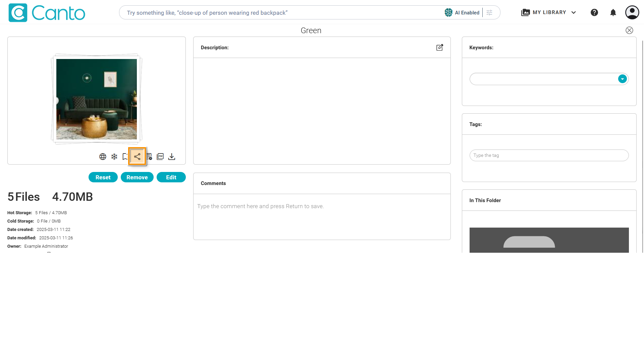Viewport: 644px width, 362px height.
Task: Expand the Keywords dropdown arrow
Action: [622, 79]
